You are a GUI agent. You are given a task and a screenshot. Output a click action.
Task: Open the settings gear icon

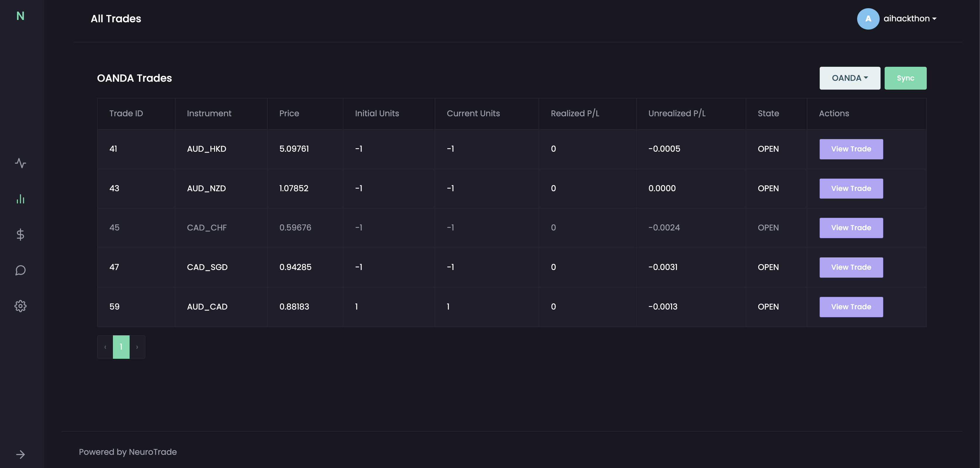[x=20, y=306]
